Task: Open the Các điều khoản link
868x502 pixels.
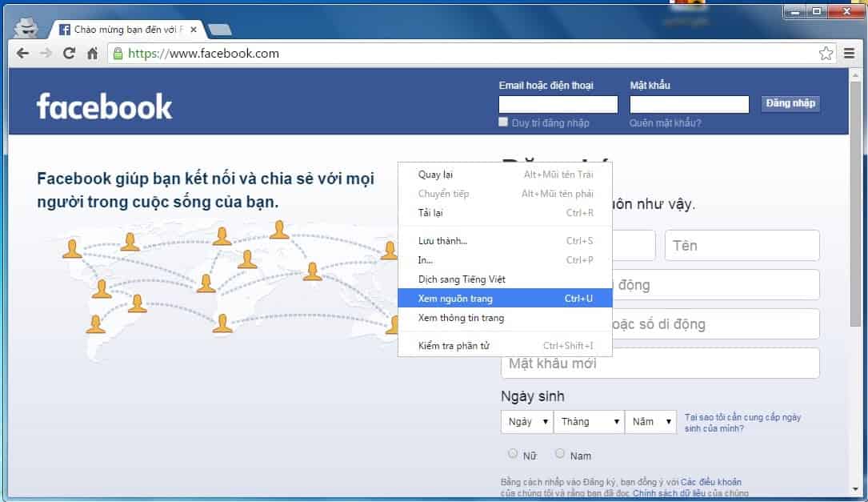Action: tap(710, 482)
